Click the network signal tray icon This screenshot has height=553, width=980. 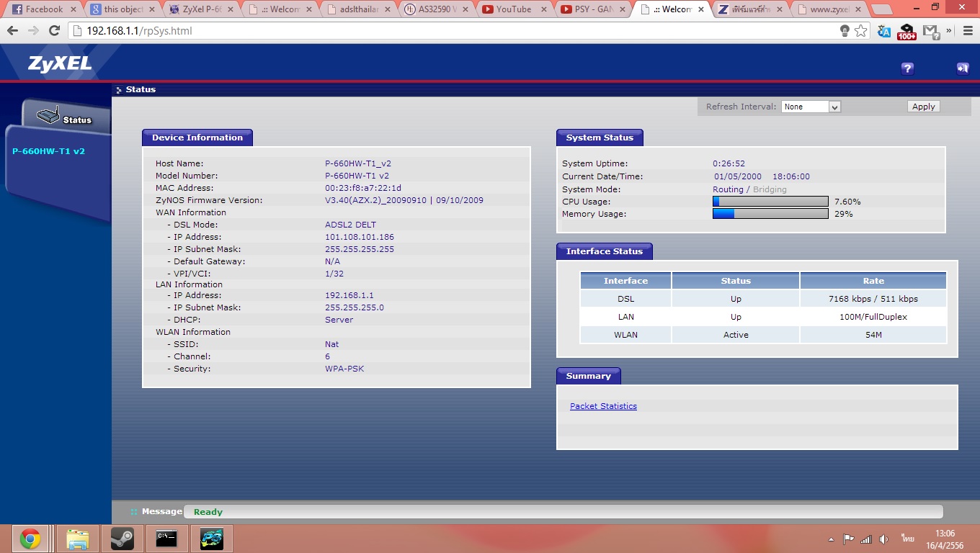(x=866, y=539)
